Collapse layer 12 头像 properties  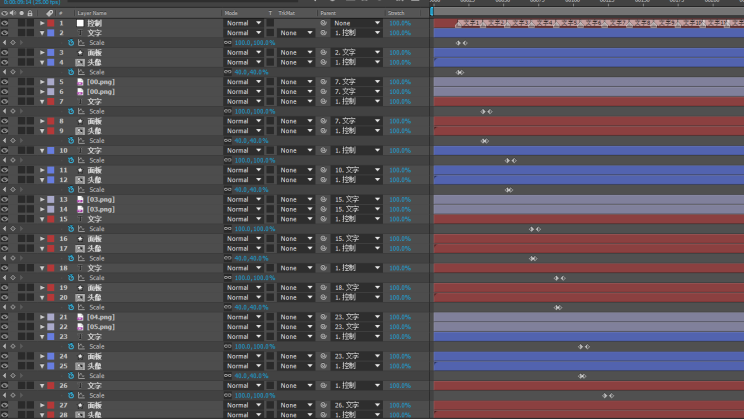(x=42, y=180)
